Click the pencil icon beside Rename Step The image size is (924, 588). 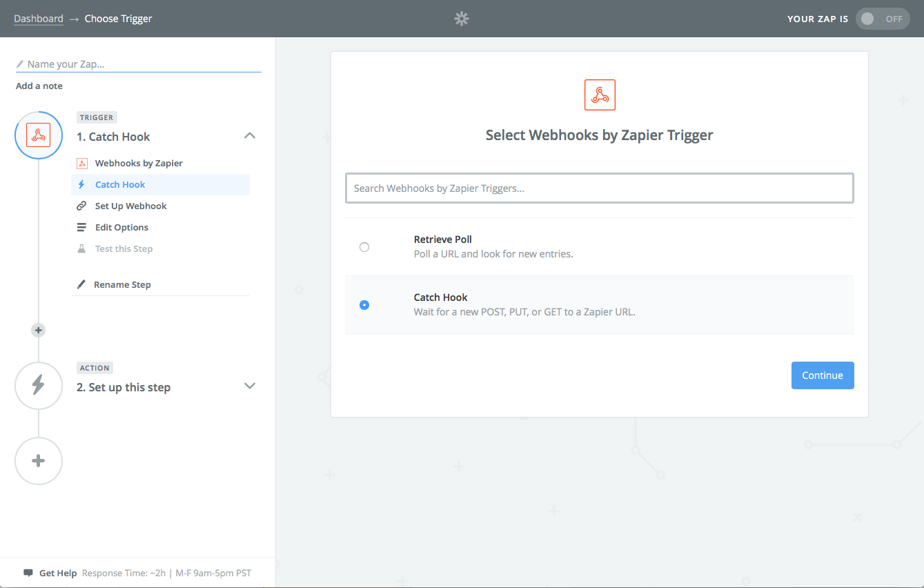click(x=81, y=284)
